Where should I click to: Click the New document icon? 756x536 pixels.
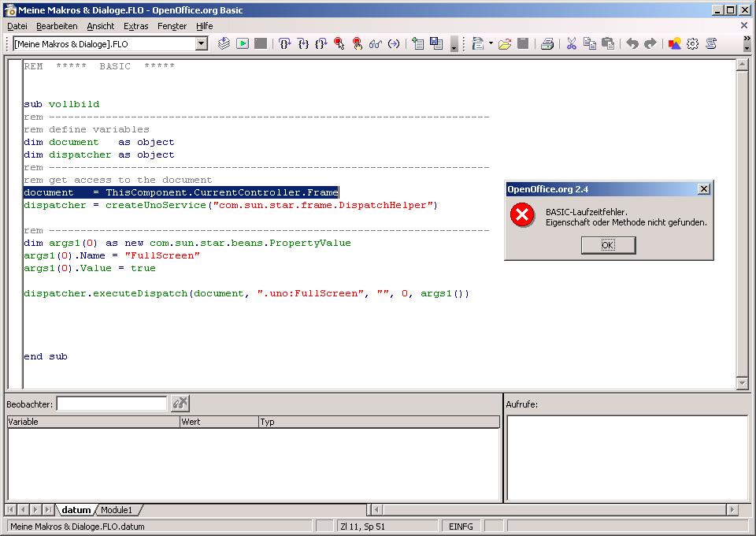click(478, 44)
